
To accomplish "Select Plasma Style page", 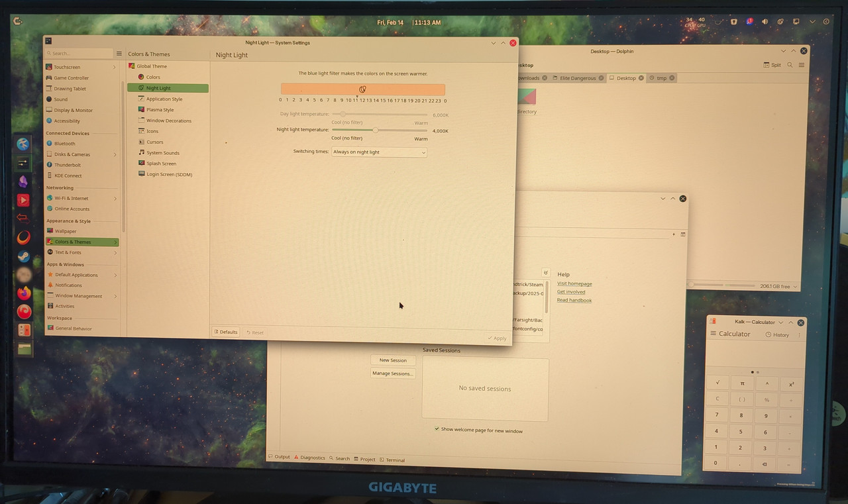I will pos(168,109).
